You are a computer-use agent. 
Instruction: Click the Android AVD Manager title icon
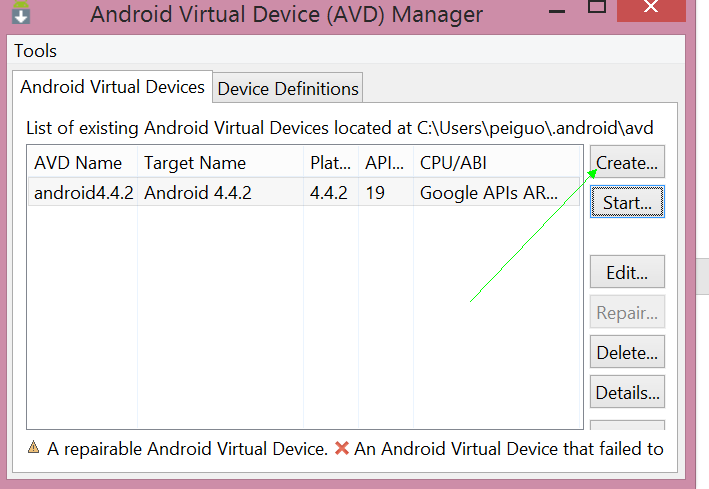coord(21,12)
